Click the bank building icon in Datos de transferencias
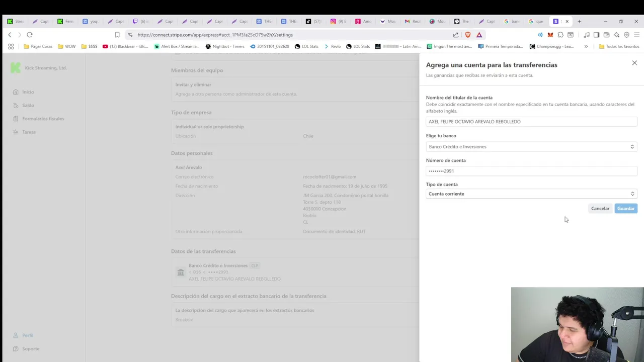Image resolution: width=644 pixels, height=362 pixels. tap(181, 272)
